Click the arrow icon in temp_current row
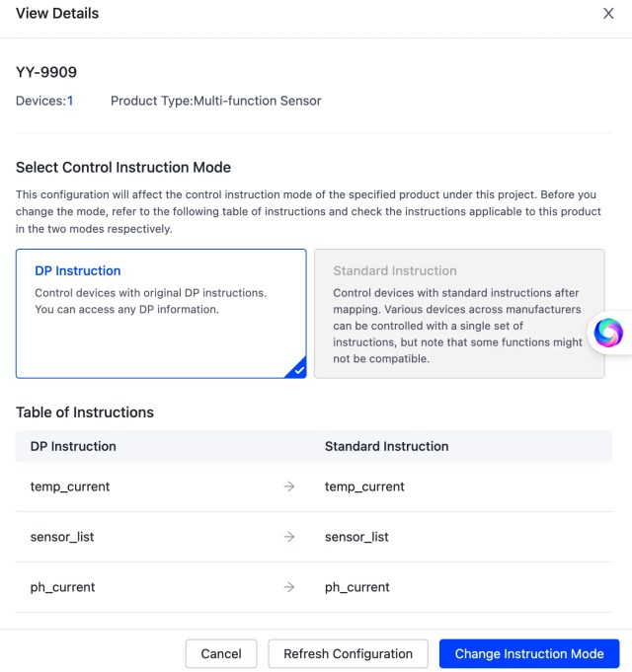This screenshot has height=672, width=632. point(289,486)
